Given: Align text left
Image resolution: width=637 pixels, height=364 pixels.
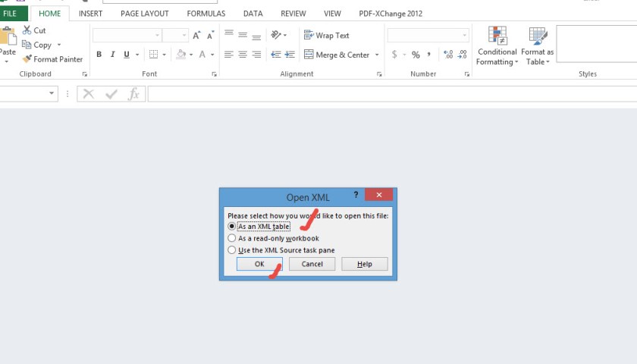Looking at the screenshot, I should (229, 54).
